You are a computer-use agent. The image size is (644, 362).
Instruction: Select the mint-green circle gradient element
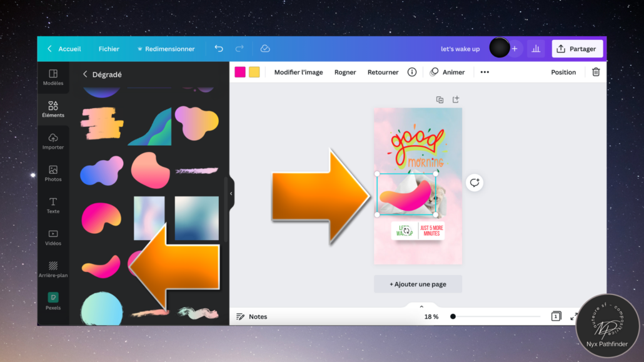point(102,309)
